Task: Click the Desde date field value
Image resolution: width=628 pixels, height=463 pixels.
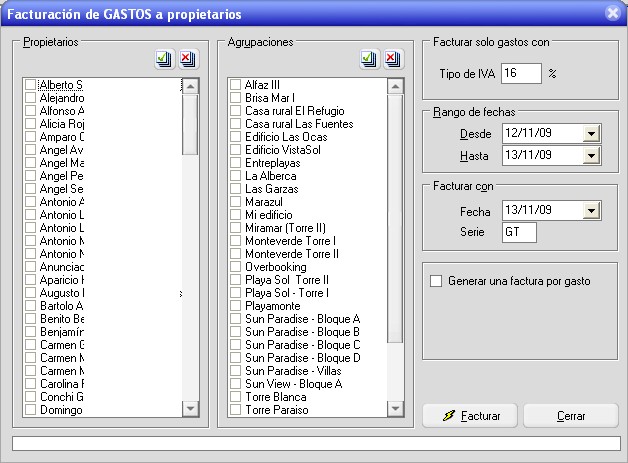Action: [528, 133]
